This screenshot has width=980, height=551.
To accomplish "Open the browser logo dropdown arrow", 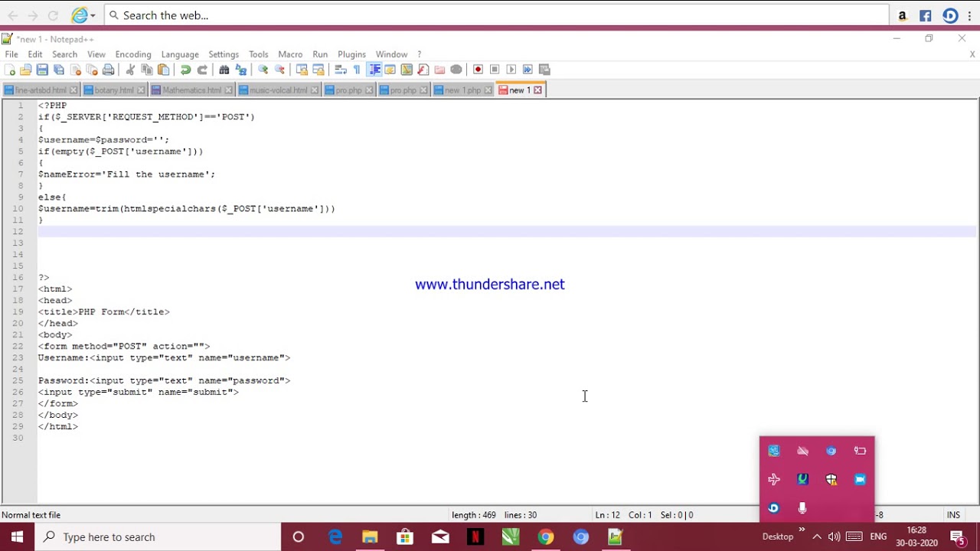I will (93, 15).
